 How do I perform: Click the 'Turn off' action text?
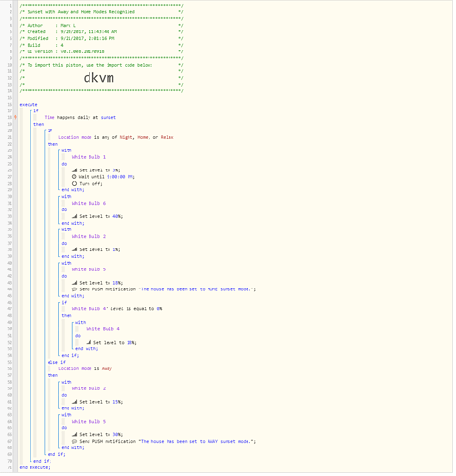click(90, 184)
